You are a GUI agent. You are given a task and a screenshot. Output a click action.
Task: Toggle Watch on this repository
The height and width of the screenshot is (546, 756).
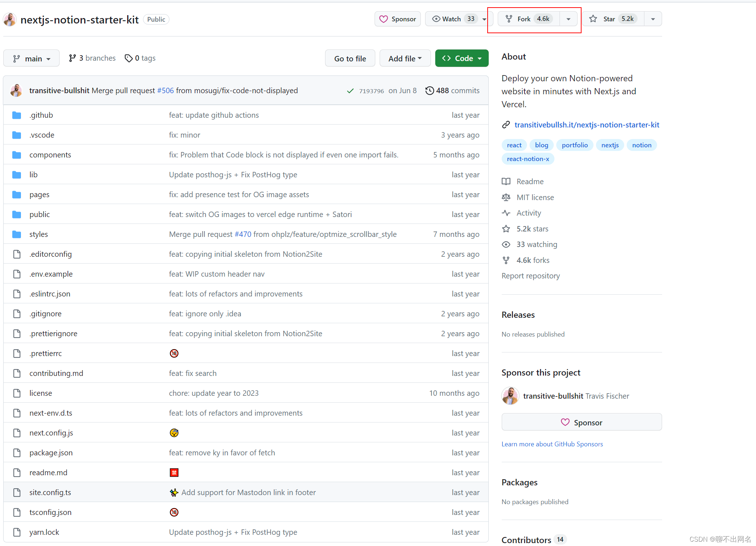[452, 19]
